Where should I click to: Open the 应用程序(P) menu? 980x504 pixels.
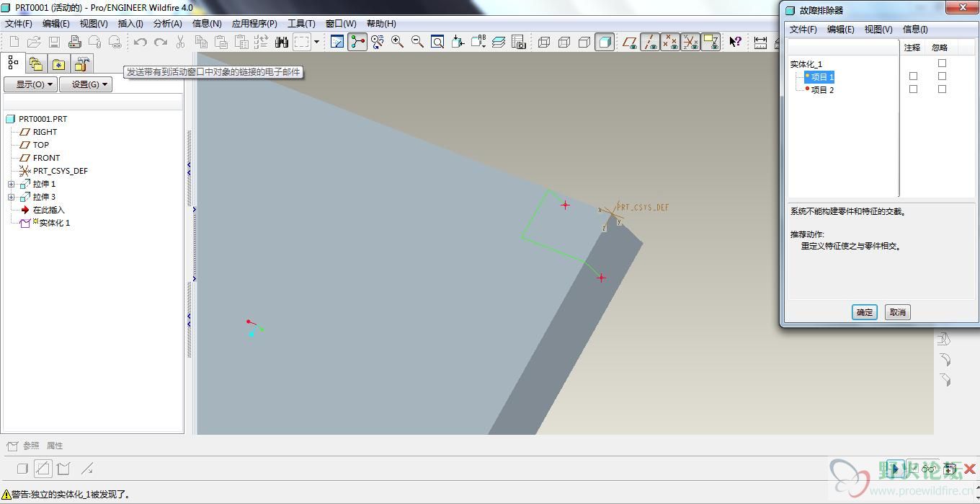pyautogui.click(x=254, y=24)
